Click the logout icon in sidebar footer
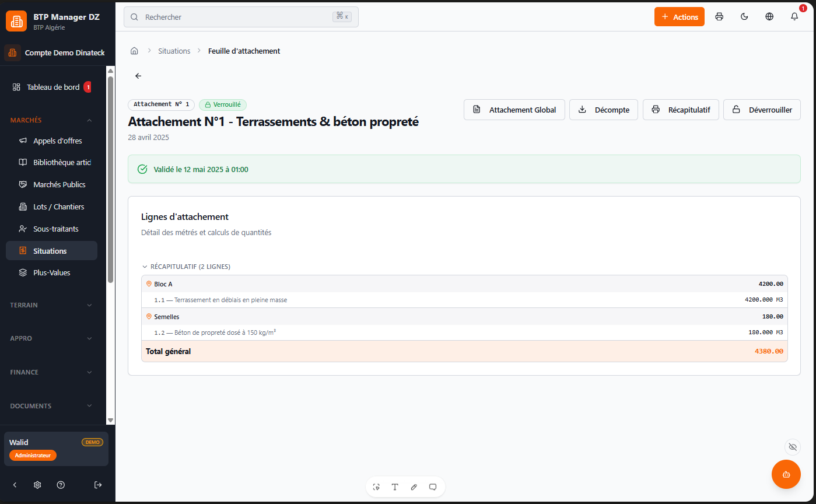The height and width of the screenshot is (504, 816). 98,485
